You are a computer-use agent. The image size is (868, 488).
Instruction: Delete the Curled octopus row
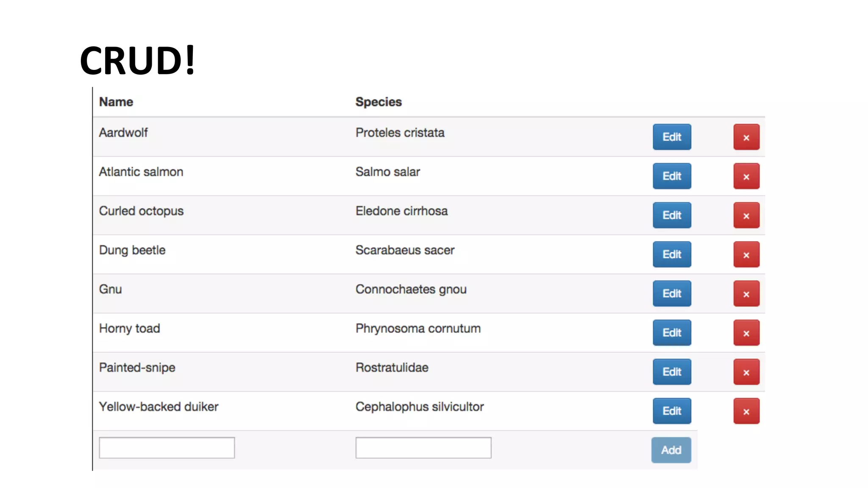[746, 215]
